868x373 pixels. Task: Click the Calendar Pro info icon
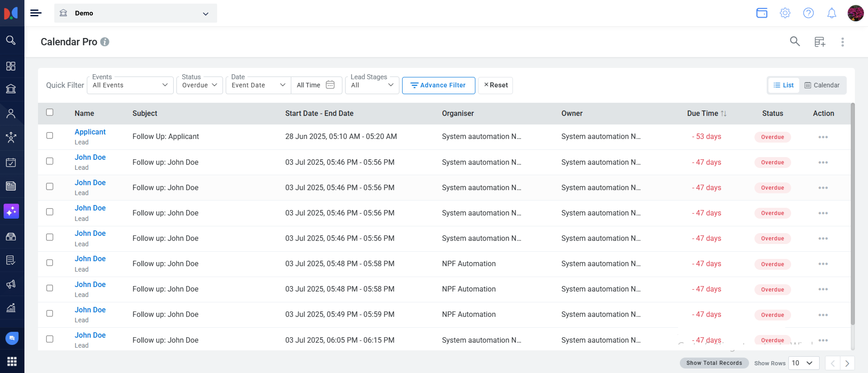tap(105, 42)
